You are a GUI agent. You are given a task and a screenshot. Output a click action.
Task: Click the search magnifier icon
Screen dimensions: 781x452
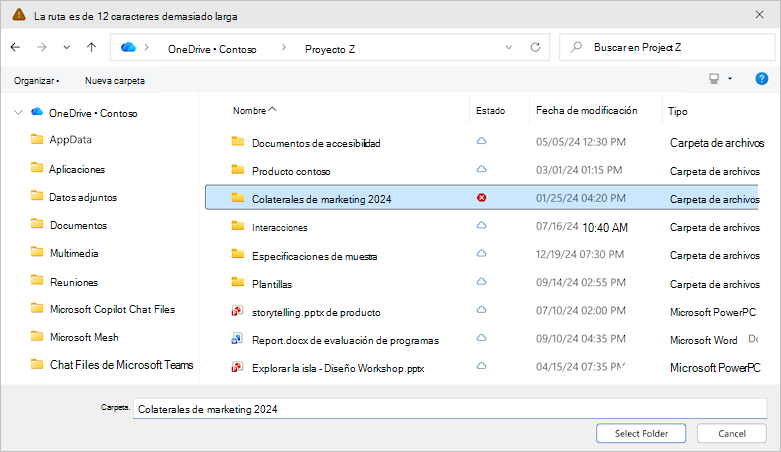576,47
